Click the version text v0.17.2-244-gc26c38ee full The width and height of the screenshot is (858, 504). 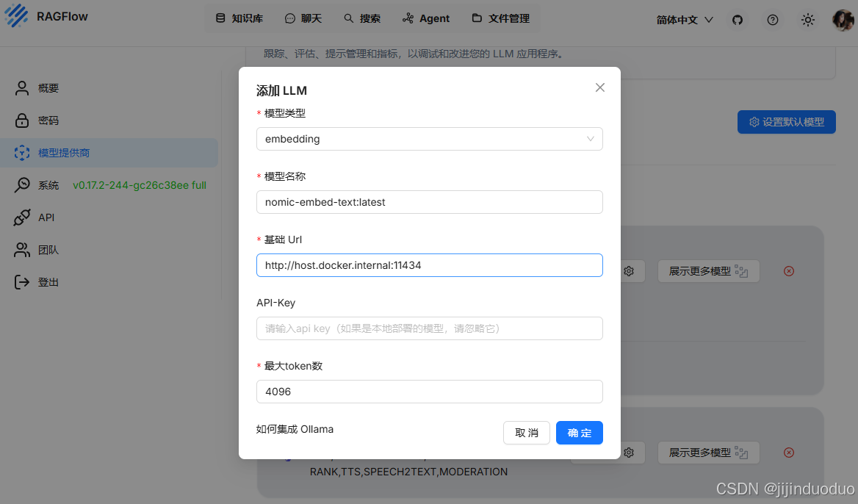tap(140, 185)
